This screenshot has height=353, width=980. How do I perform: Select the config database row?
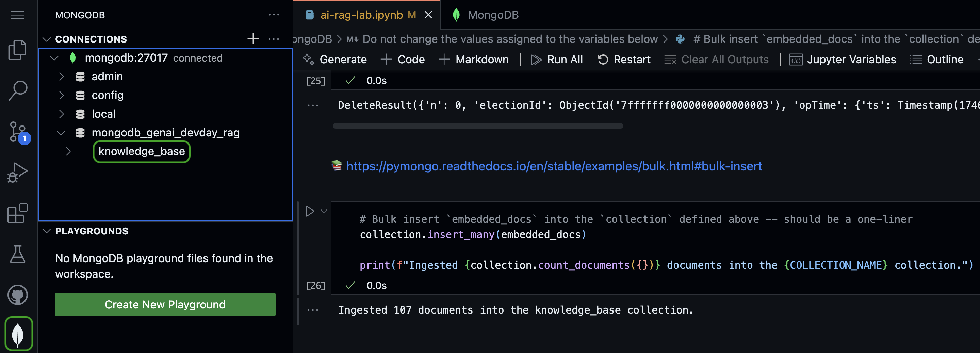click(x=165, y=96)
